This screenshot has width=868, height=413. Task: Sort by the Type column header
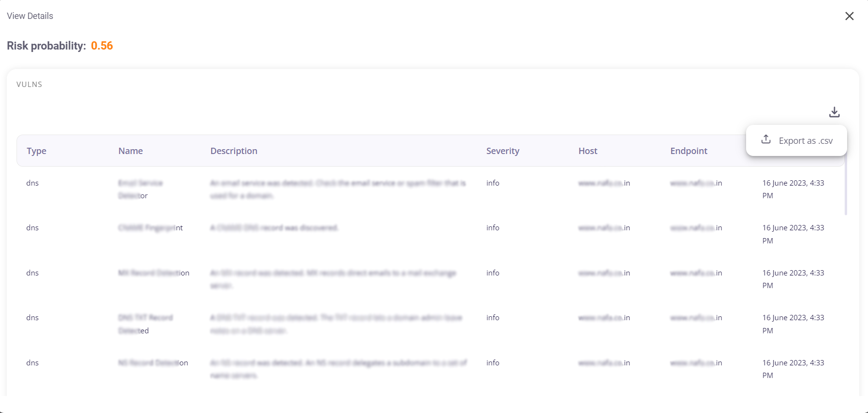tap(36, 151)
